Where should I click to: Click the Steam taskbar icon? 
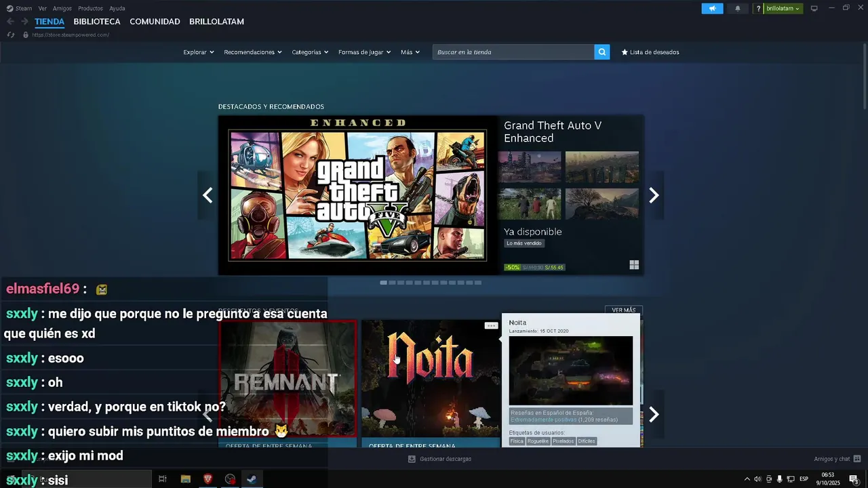(252, 479)
